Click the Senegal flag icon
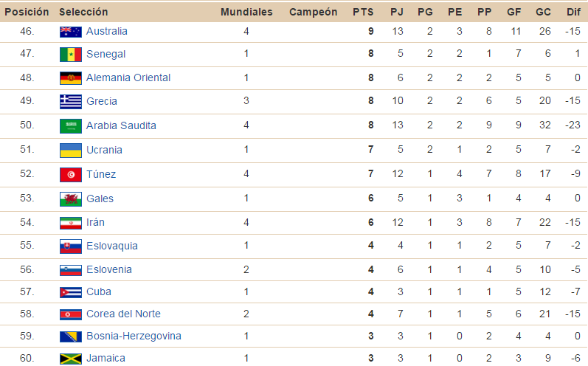The image size is (588, 366). coord(71,55)
